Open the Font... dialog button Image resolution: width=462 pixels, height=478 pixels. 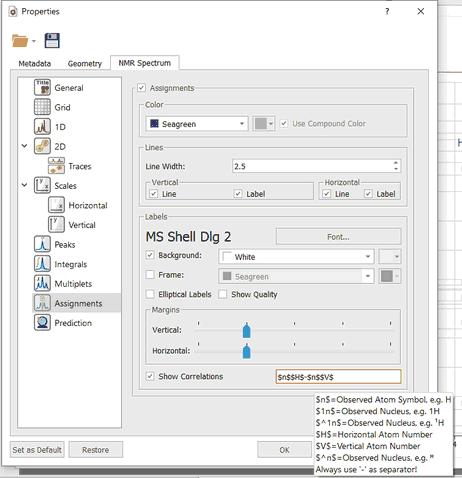click(x=338, y=237)
